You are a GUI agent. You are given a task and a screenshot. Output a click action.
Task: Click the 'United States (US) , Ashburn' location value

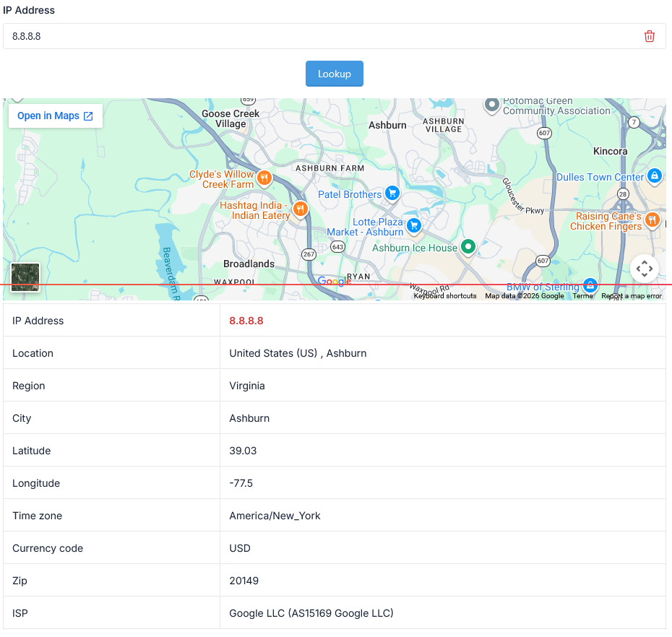[298, 353]
